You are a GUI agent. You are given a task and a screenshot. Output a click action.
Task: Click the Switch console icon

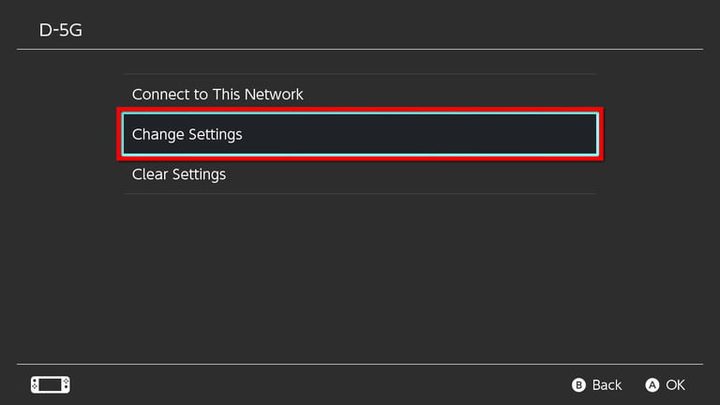pos(50,384)
